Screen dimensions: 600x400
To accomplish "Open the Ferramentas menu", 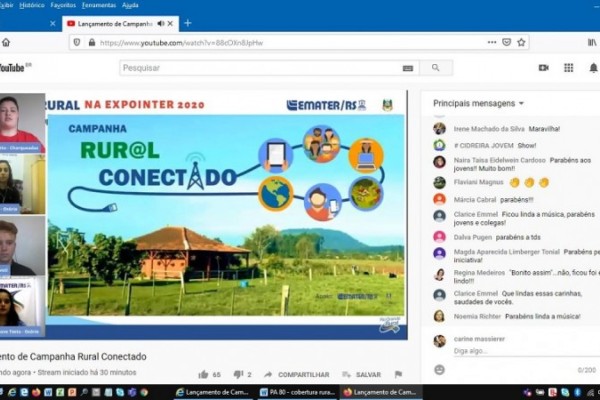I will coord(98,5).
